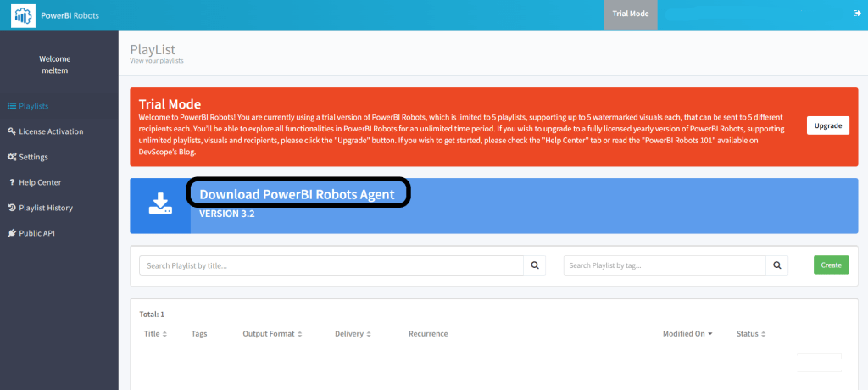Sort playlists by Title column

155,334
